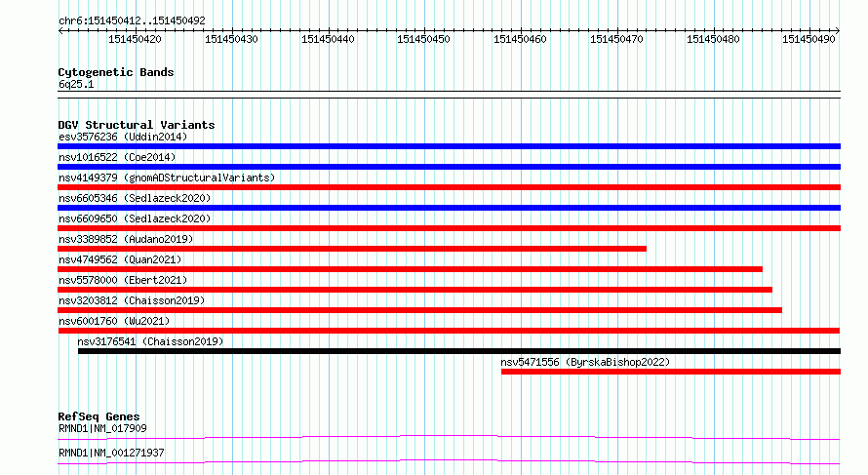
Task: Select the Cytogenetic Bands track title
Action: tap(116, 72)
